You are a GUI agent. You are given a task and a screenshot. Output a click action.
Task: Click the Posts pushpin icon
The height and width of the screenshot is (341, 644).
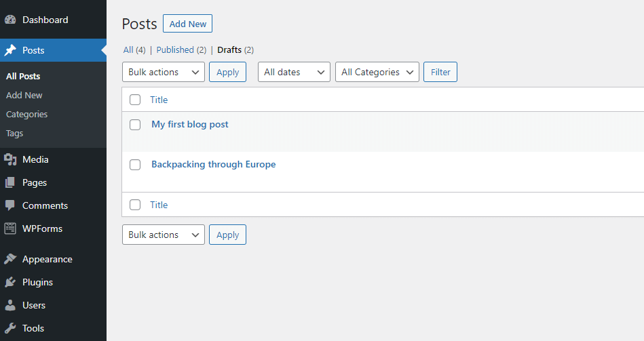[10, 51]
